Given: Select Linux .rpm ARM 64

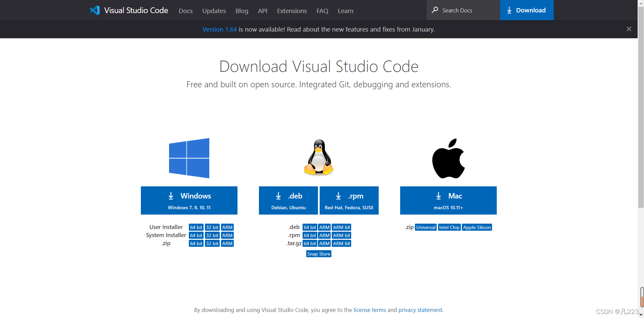Looking at the screenshot, I should tap(341, 235).
